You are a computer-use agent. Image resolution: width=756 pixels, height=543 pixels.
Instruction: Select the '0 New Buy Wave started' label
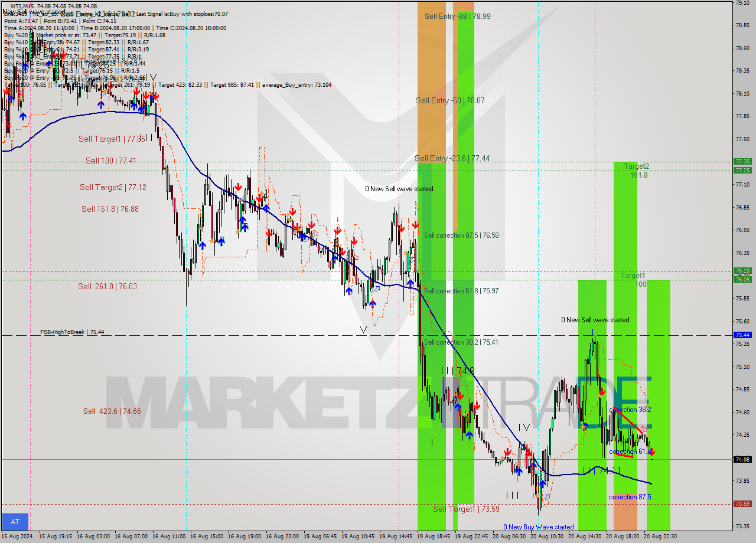(x=538, y=527)
